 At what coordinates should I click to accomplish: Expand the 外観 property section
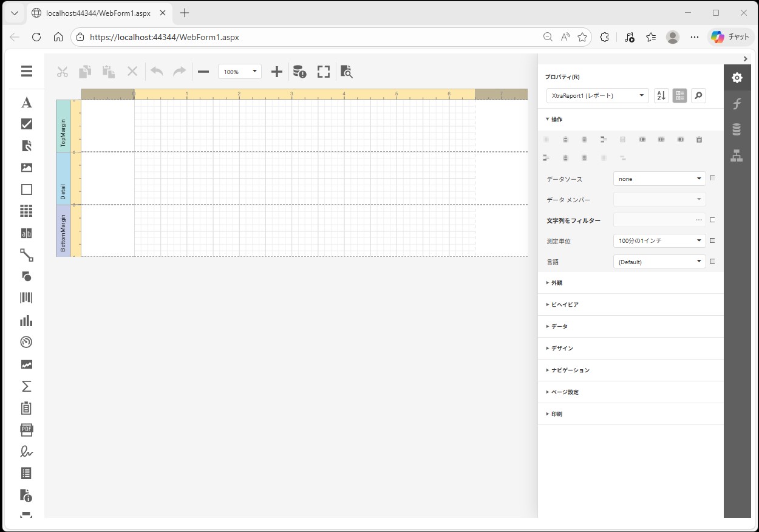[x=557, y=283]
